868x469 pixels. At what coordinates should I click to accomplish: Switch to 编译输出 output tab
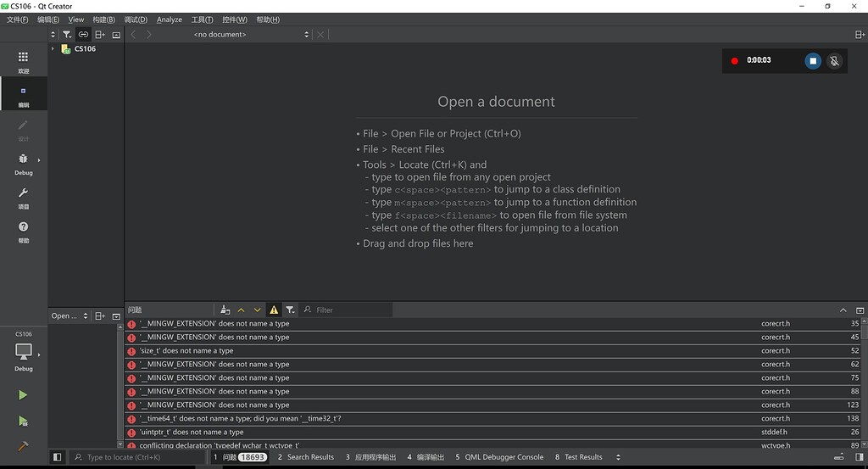click(426, 457)
